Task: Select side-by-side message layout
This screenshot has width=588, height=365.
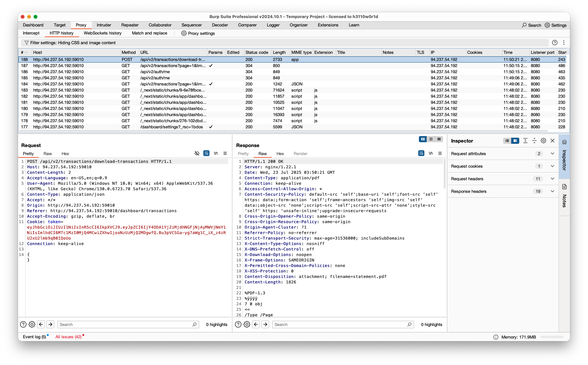Action: click(423, 139)
